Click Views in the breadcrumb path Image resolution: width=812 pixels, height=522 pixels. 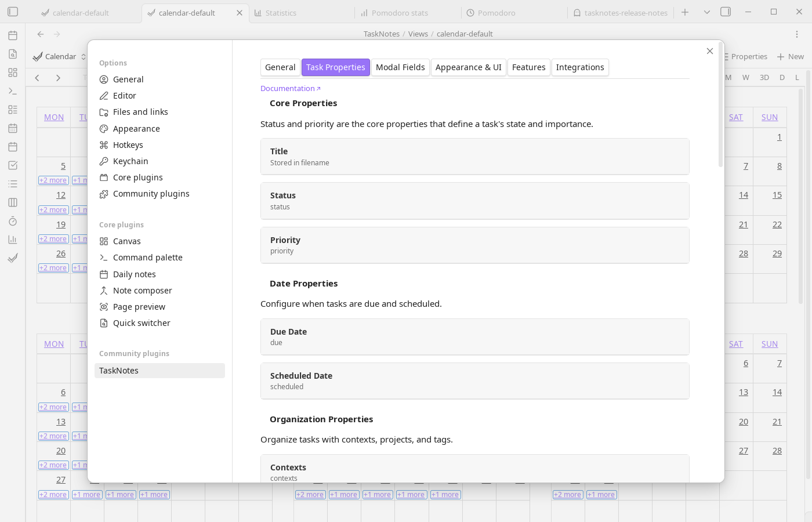coord(418,34)
